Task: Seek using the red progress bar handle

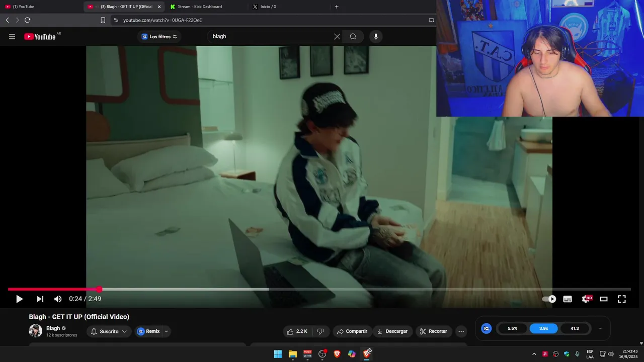Action: (x=99, y=289)
